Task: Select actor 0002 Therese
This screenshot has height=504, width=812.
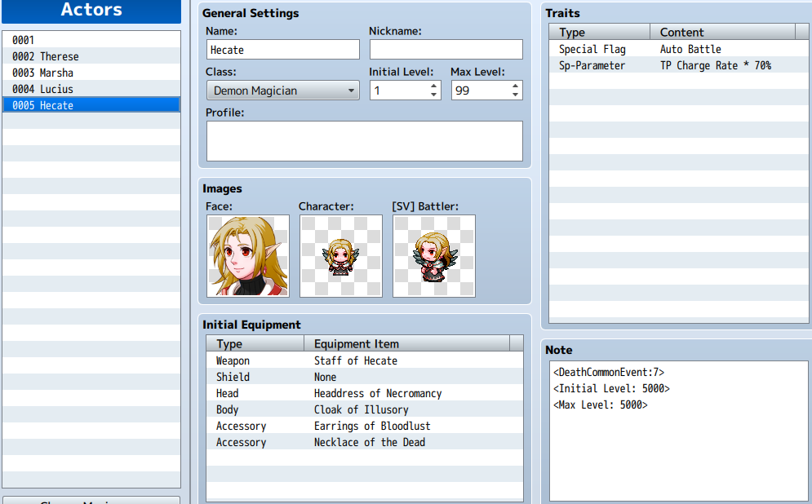Action: [x=91, y=56]
